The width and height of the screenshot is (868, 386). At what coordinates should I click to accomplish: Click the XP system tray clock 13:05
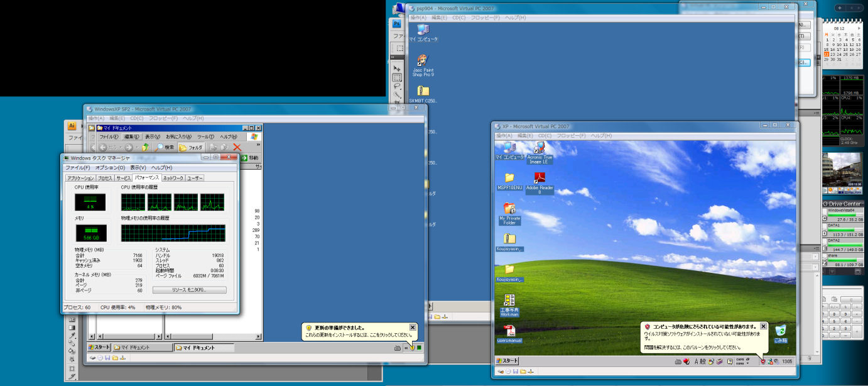[788, 361]
